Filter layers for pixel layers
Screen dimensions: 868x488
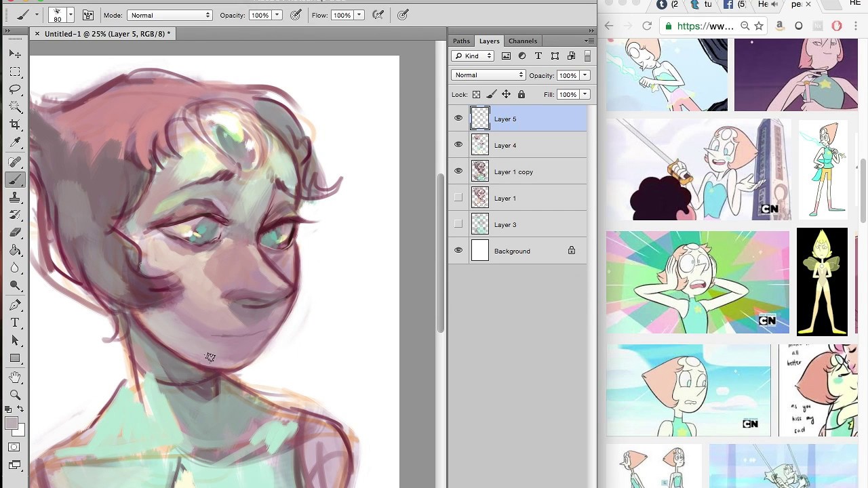click(507, 56)
